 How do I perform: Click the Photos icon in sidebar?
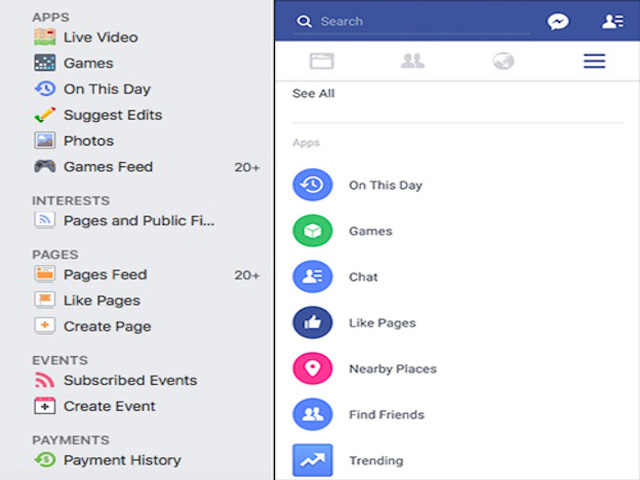45,141
